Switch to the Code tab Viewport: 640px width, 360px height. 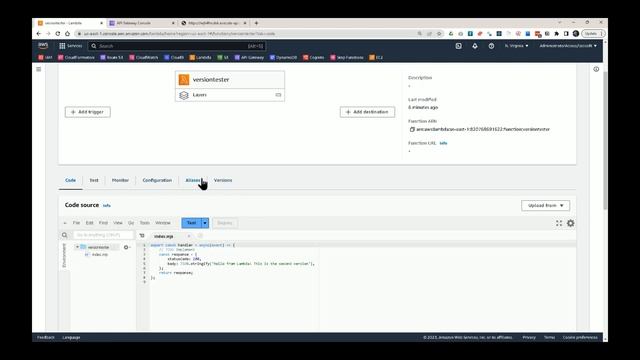click(x=70, y=180)
